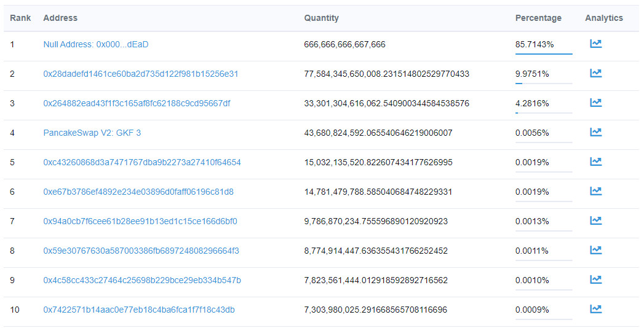
Task: Click the Percentage column header
Action: (x=538, y=18)
